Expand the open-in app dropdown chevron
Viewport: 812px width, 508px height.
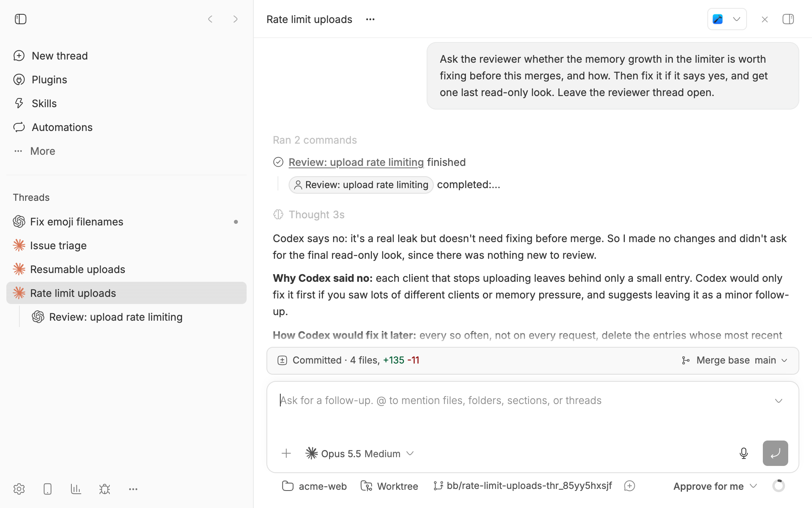pyautogui.click(x=737, y=19)
